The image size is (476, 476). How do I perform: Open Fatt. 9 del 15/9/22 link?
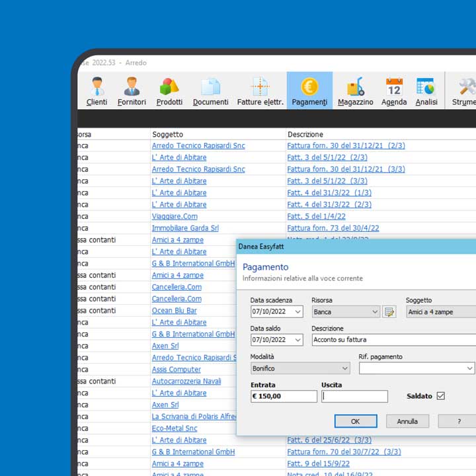(x=319, y=463)
